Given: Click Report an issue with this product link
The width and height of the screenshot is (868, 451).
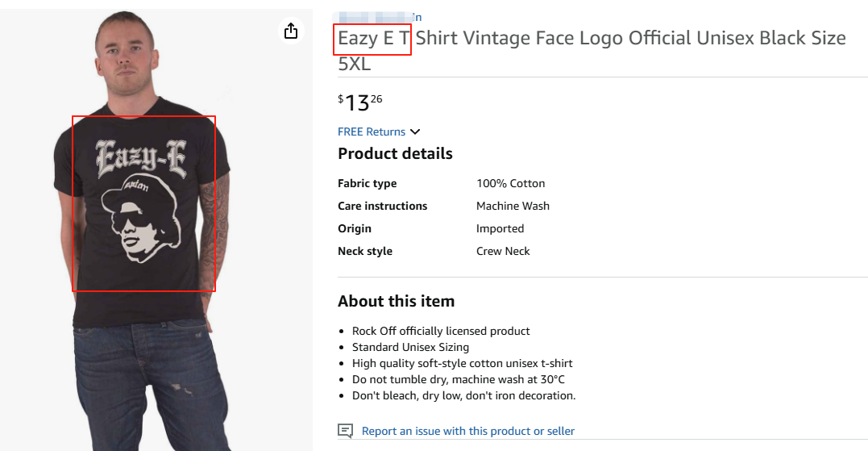Looking at the screenshot, I should point(467,431).
